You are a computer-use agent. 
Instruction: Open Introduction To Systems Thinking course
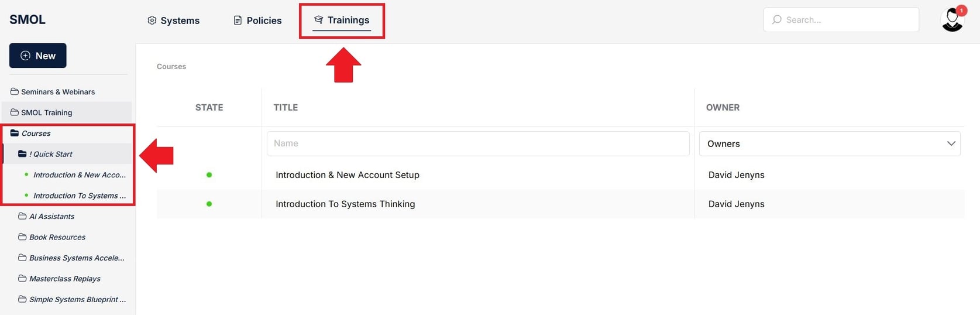345,204
